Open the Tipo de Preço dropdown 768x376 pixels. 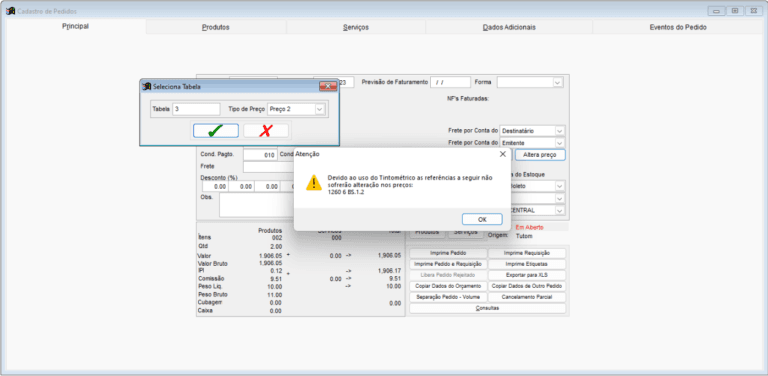(319, 109)
